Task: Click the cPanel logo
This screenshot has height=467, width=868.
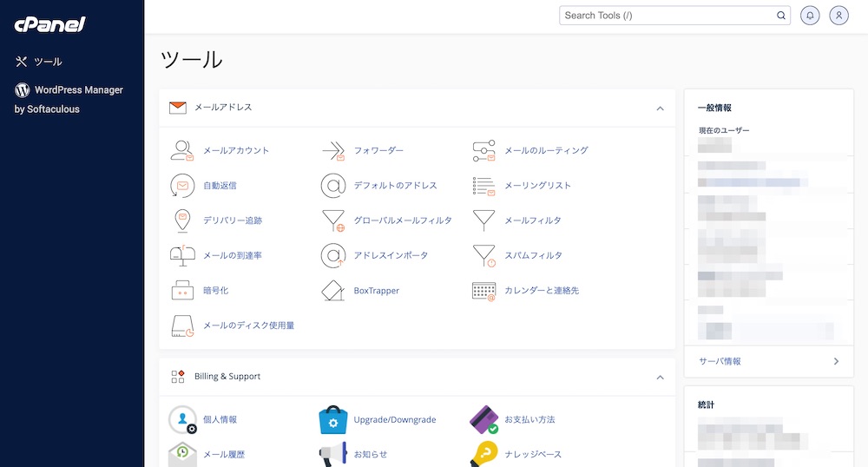Action: [x=49, y=24]
